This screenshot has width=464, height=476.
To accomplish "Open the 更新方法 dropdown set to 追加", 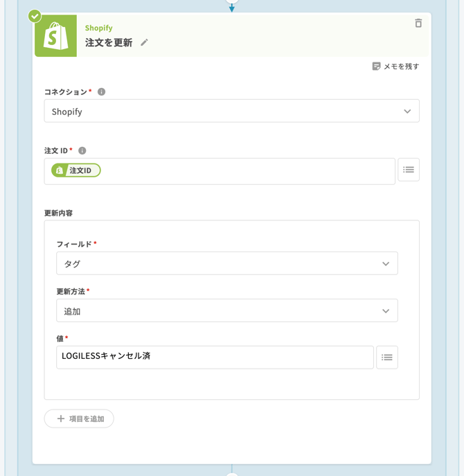I will click(x=226, y=311).
